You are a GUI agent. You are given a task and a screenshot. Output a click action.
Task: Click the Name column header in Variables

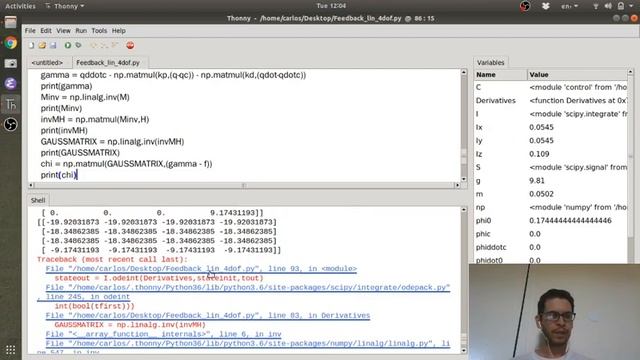(500, 75)
